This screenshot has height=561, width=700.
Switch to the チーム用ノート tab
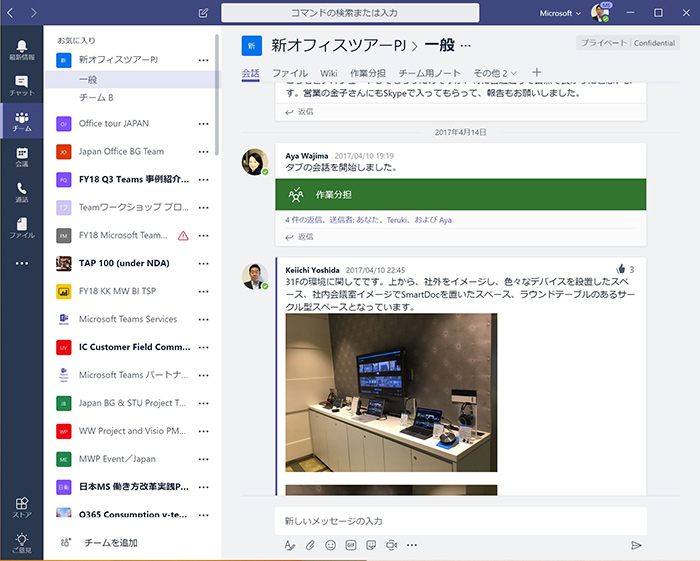(x=429, y=73)
